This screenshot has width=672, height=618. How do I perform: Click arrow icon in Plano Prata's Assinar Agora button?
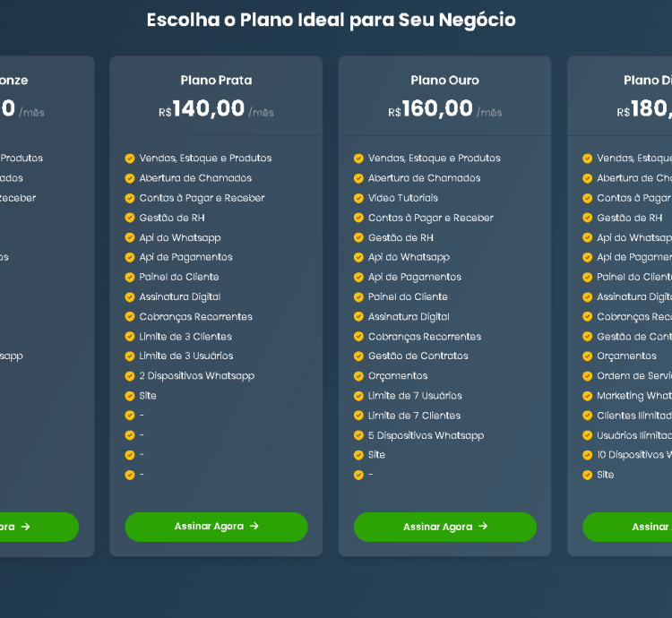[254, 527]
